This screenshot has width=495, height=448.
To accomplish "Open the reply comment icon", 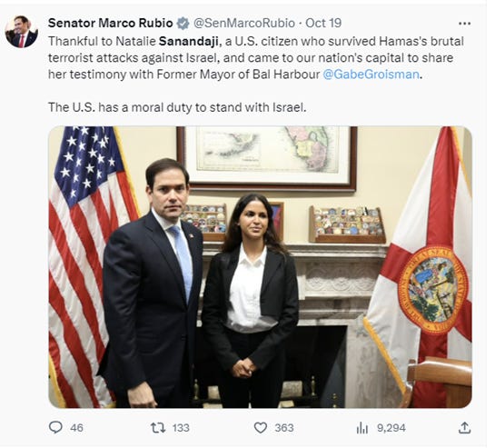I will 56,427.
